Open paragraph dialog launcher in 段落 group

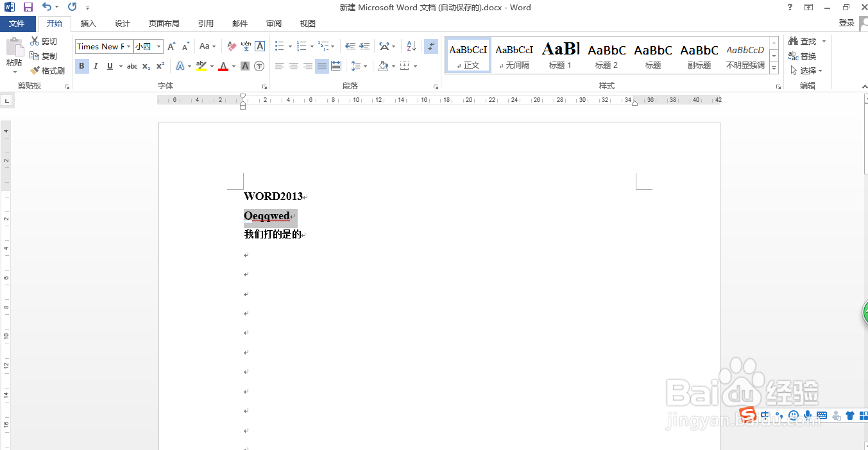tap(436, 87)
